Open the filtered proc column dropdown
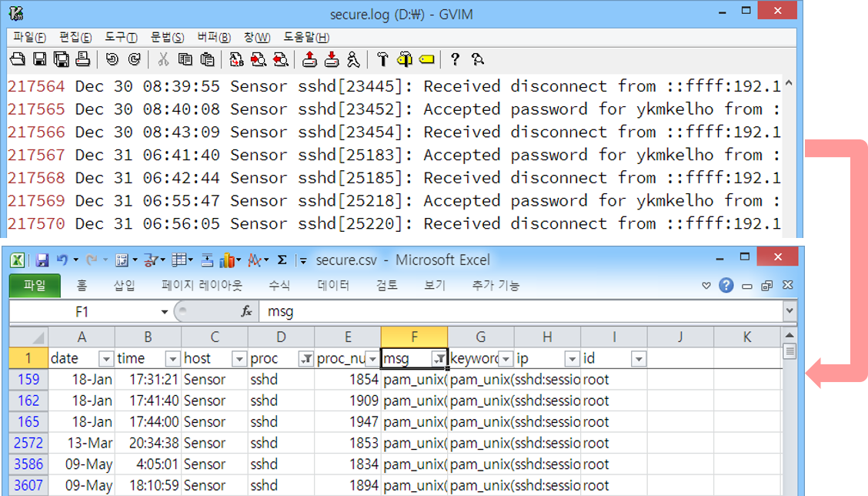This screenshot has height=496, width=868. (305, 359)
